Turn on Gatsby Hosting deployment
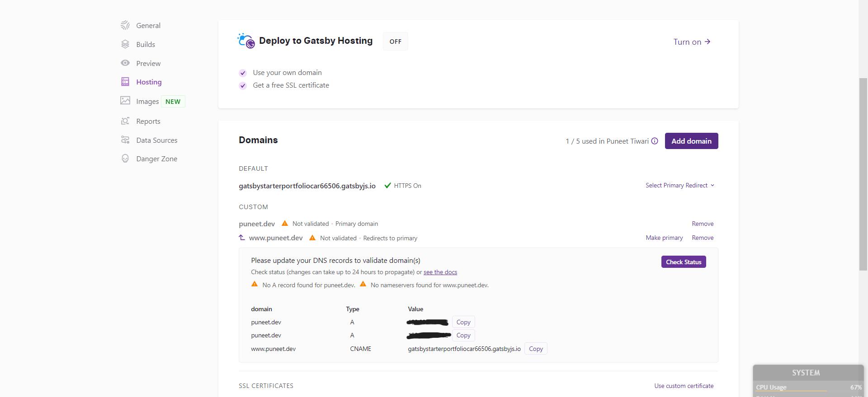The height and width of the screenshot is (397, 868). (692, 42)
